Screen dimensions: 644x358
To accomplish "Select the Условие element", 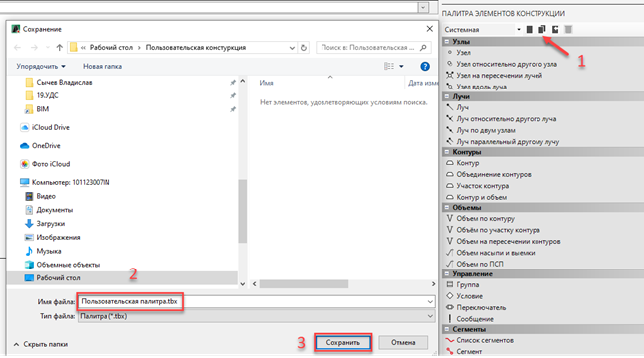I will click(x=470, y=296).
